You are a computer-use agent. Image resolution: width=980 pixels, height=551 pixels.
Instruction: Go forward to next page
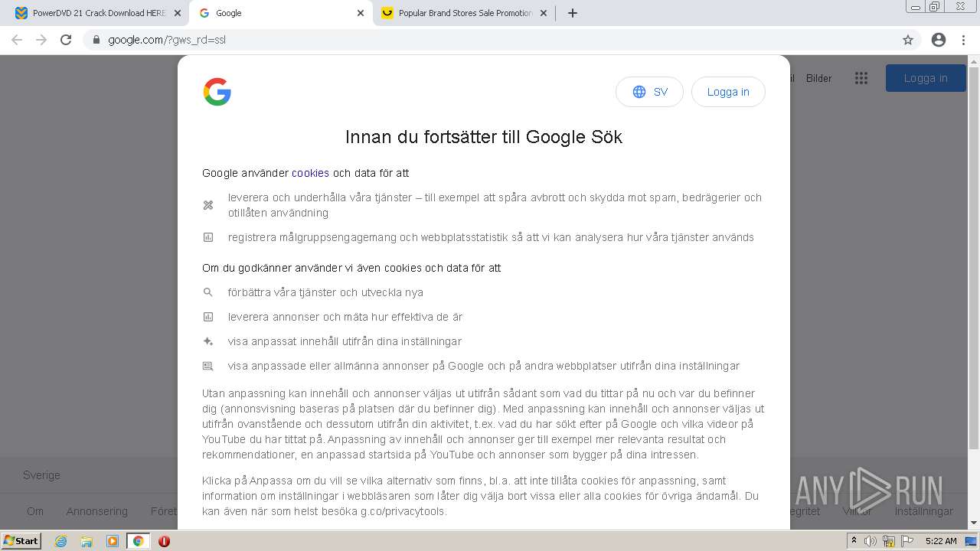[41, 40]
